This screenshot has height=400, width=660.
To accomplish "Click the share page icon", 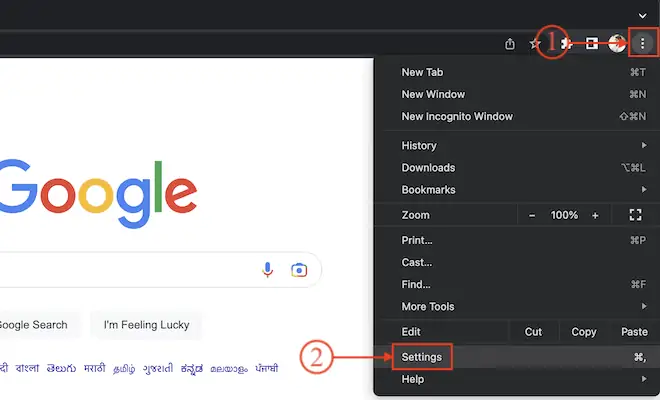I will [510, 43].
